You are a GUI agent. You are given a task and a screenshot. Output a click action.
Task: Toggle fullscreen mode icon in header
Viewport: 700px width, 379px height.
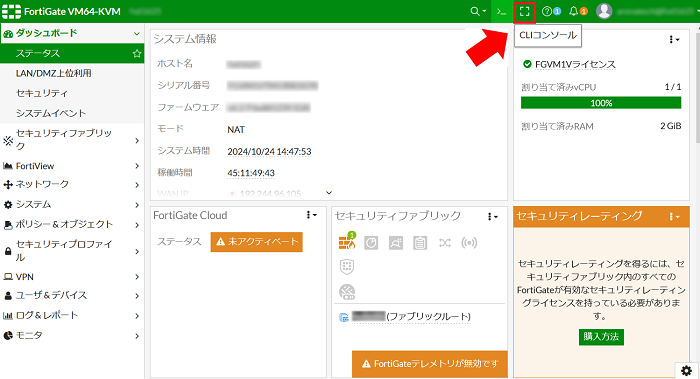525,12
